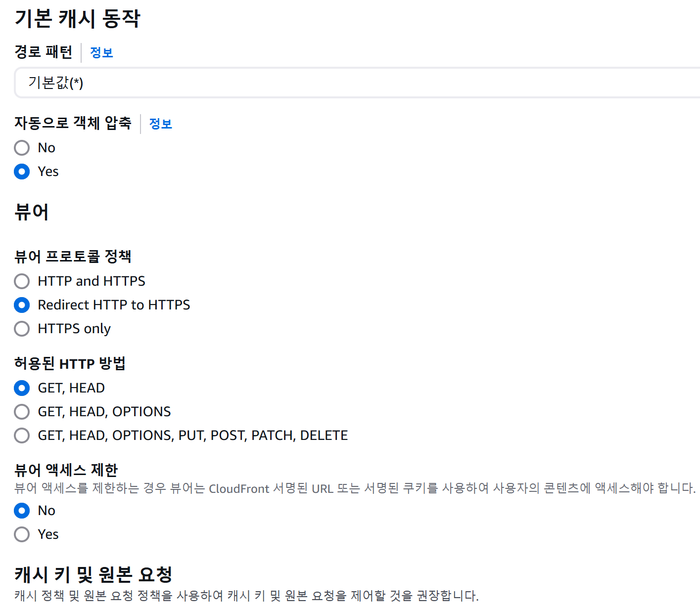Choose GET, HEAD allowed HTTP methods
The image size is (700, 609).
(x=22, y=388)
